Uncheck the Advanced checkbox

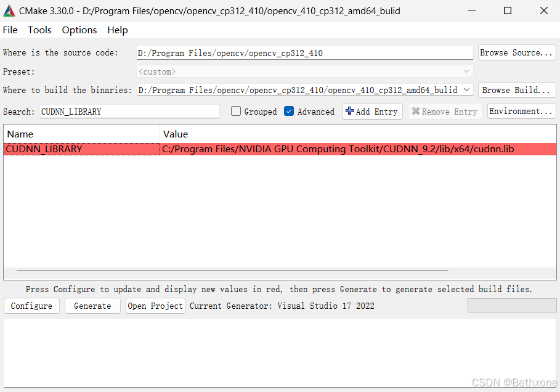point(289,111)
